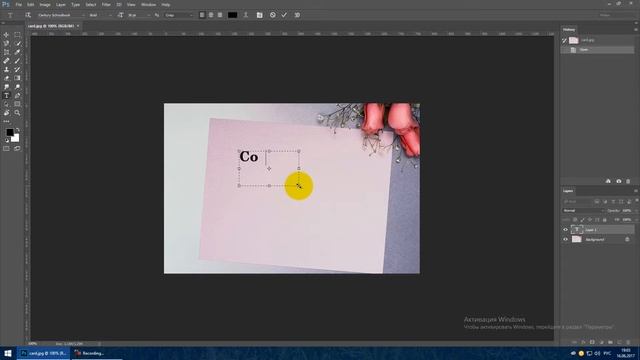Viewport: 640px width, 360px height.
Task: Open the Filter menu
Action: coord(106,4)
